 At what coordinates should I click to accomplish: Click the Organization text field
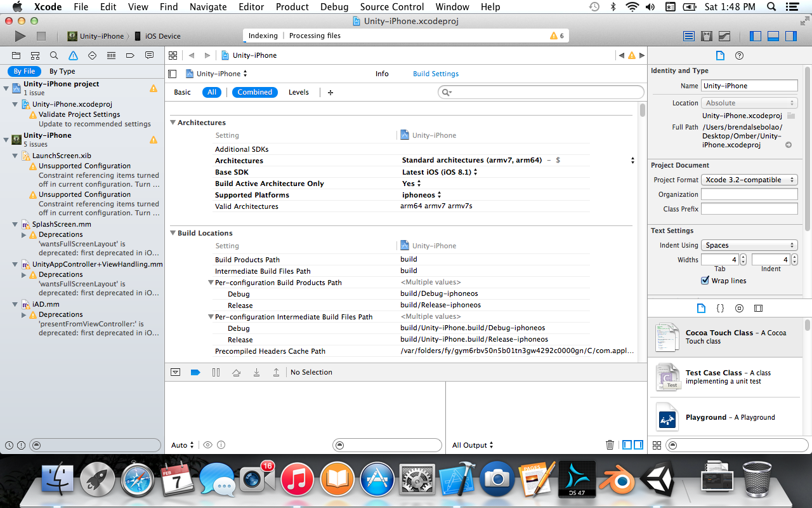tap(749, 194)
